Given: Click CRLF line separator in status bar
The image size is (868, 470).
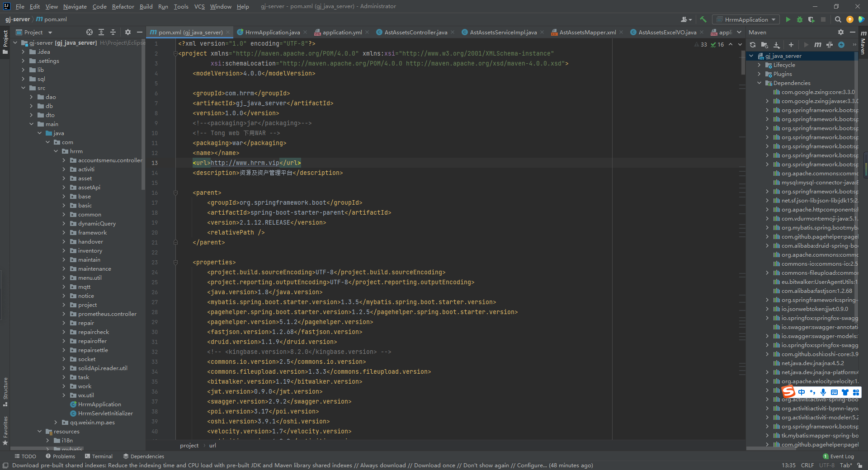Looking at the screenshot, I should (807, 465).
